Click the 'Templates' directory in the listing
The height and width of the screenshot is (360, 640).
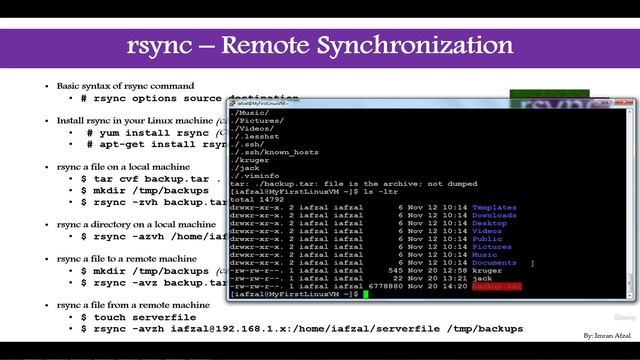[494, 207]
